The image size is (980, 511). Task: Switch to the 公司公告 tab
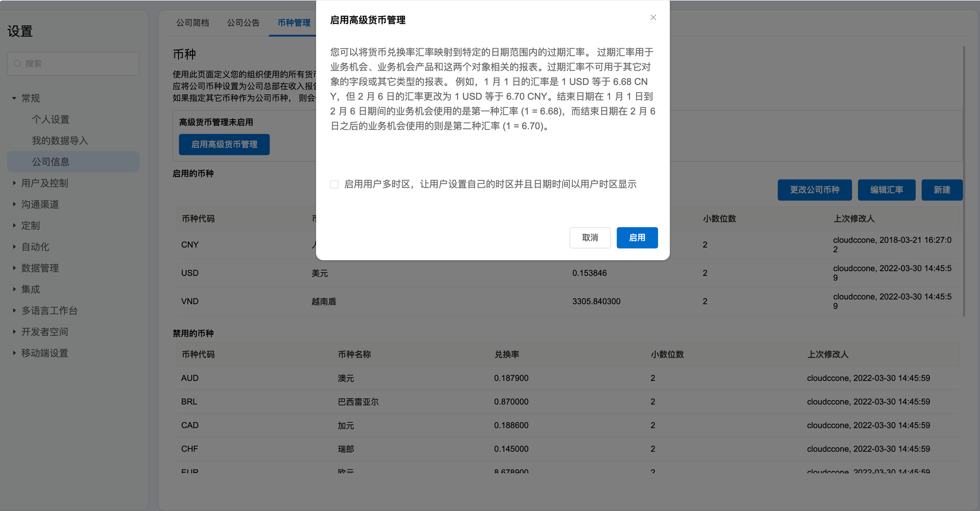pyautogui.click(x=243, y=23)
